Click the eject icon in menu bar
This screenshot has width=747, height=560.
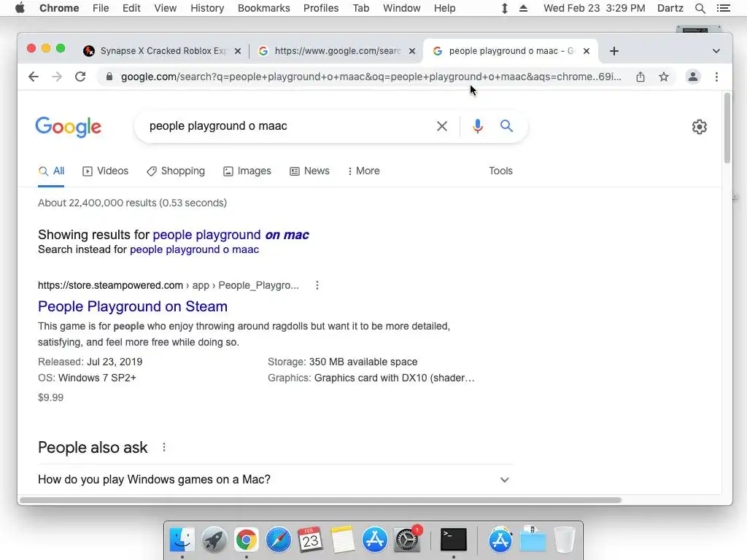tap(523, 8)
